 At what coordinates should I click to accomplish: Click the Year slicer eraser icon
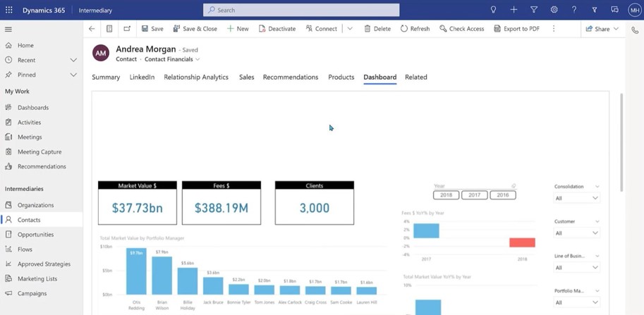514,186
